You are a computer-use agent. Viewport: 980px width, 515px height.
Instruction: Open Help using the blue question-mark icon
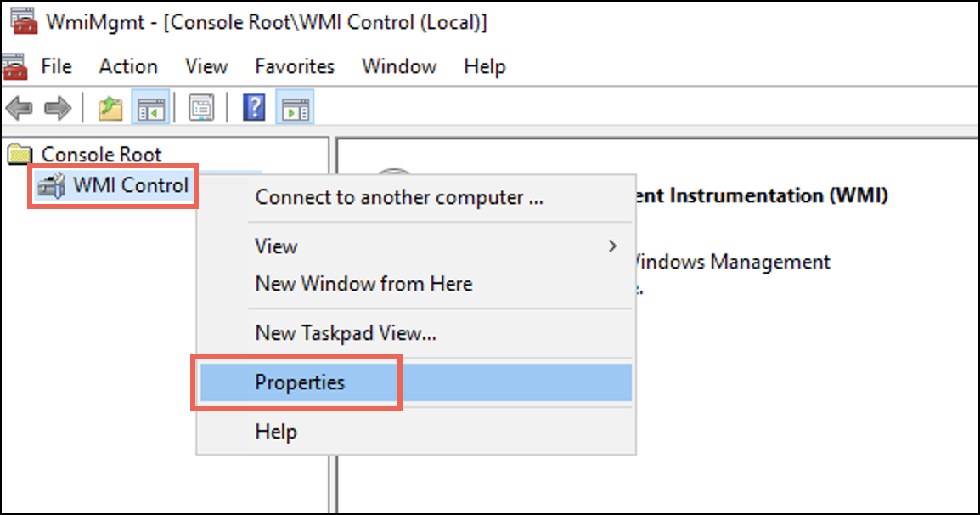point(254,108)
